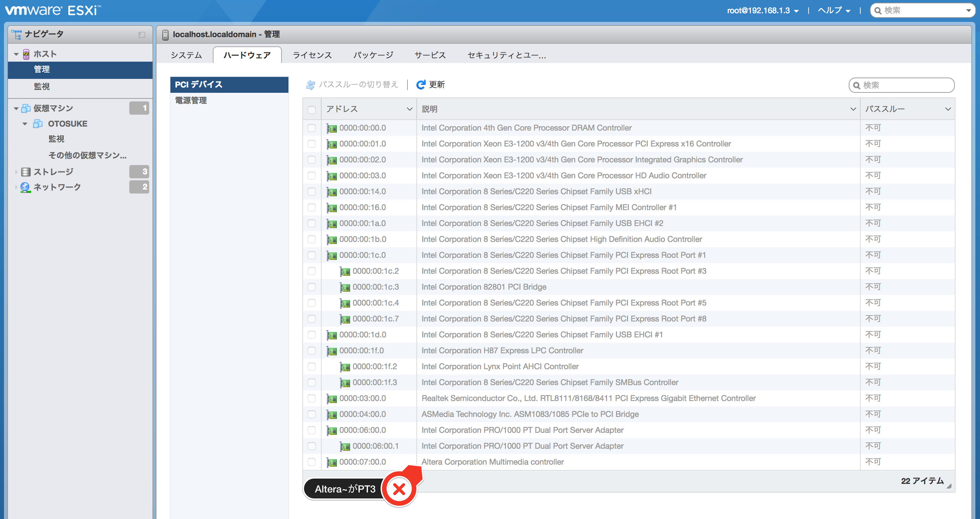Click the navigator panel minimize icon
The width and height of the screenshot is (980, 519).
click(142, 34)
